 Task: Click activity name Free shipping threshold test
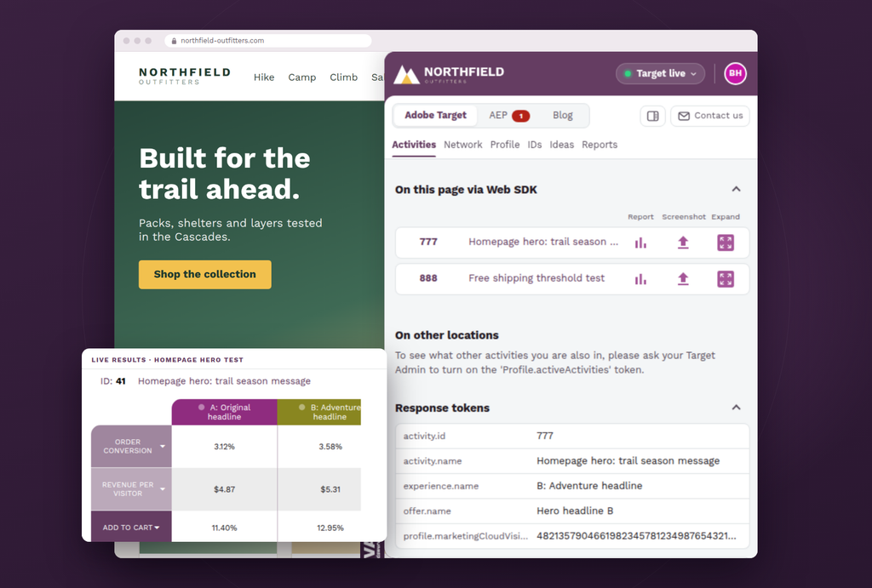536,278
